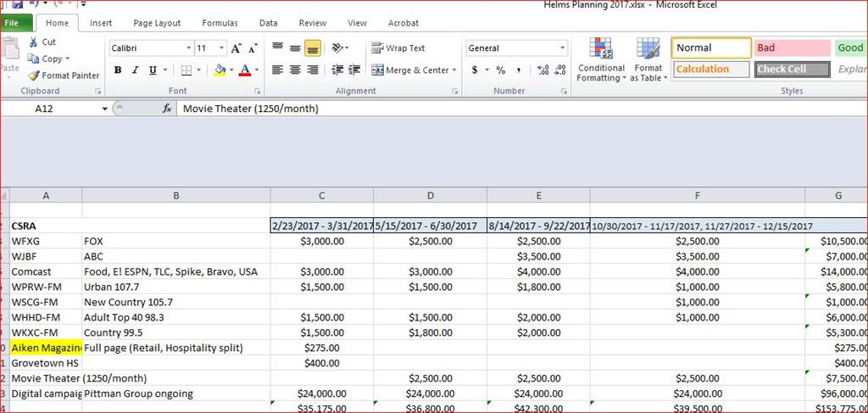Open the Name Box dropdown arrow
The image size is (868, 413).
105,109
